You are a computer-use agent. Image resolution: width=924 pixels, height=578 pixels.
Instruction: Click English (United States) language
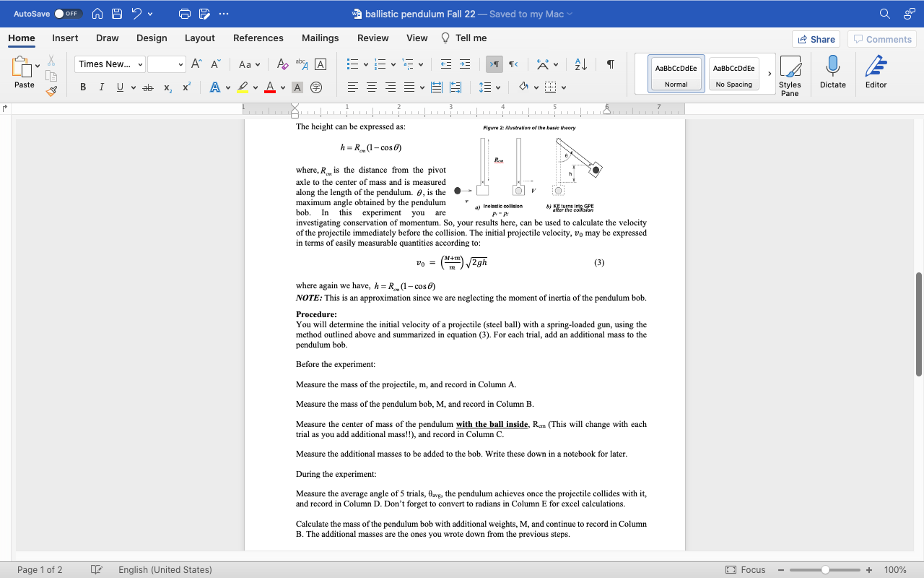[165, 570]
